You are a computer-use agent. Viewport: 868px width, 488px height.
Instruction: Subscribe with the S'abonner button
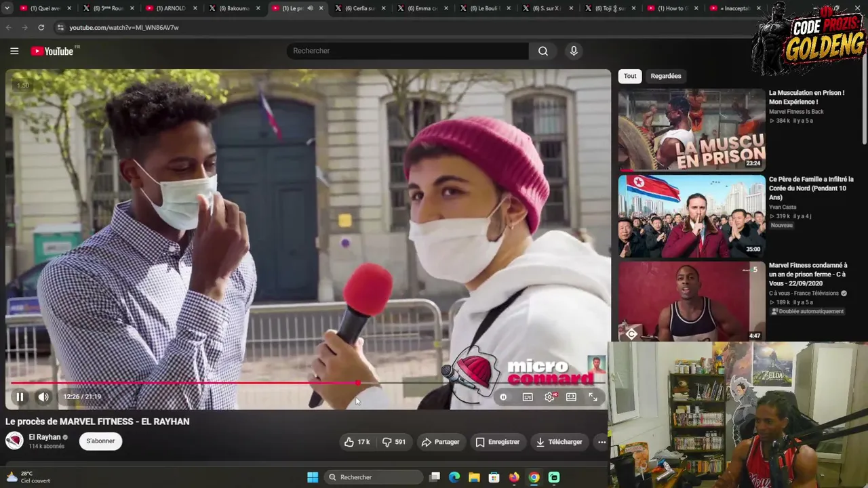point(100,441)
